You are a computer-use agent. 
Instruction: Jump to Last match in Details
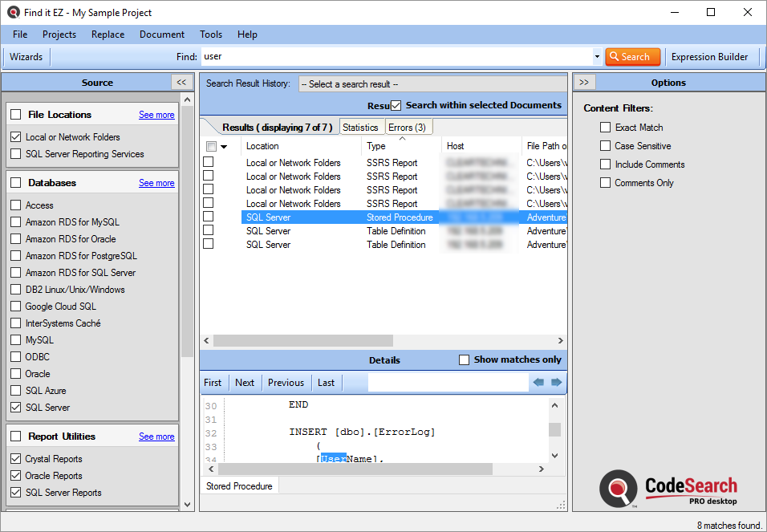point(327,383)
